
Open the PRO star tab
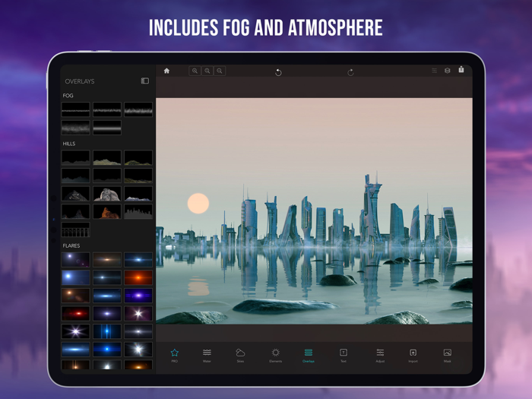pos(174,355)
